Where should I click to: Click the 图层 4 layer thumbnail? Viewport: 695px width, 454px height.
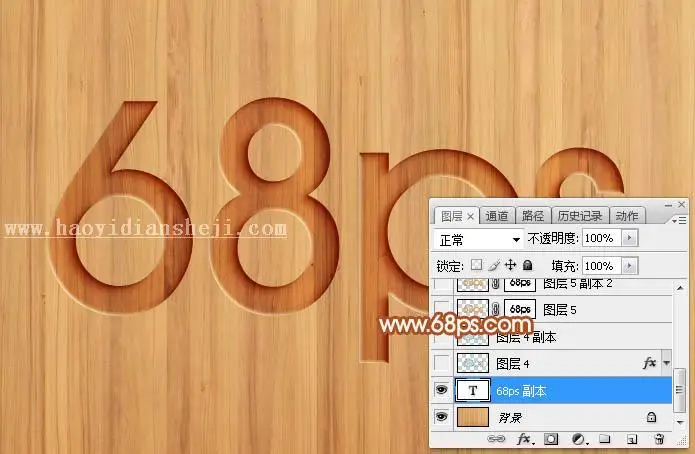click(472, 363)
